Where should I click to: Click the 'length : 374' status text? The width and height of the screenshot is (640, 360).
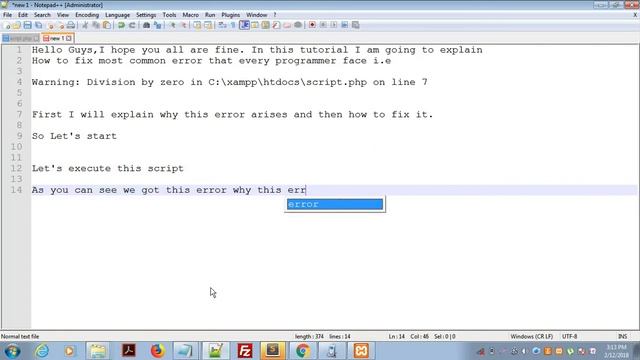309,337
